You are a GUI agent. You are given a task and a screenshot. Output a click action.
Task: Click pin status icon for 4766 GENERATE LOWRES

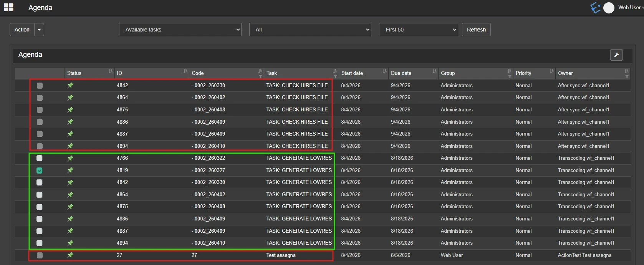pos(70,158)
